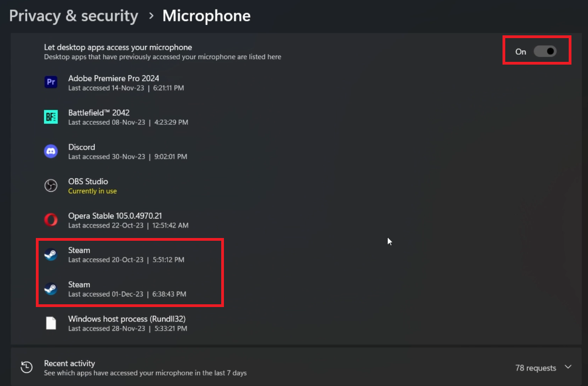Viewport: 588px width, 386px height.
Task: Click 'Let desktop apps access your microphone' heading
Action: [x=118, y=47]
